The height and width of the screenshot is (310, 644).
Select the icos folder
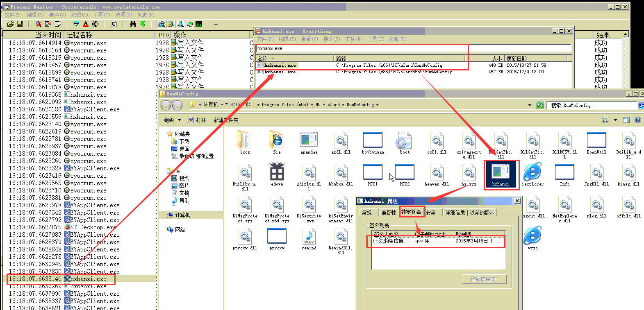[245, 143]
